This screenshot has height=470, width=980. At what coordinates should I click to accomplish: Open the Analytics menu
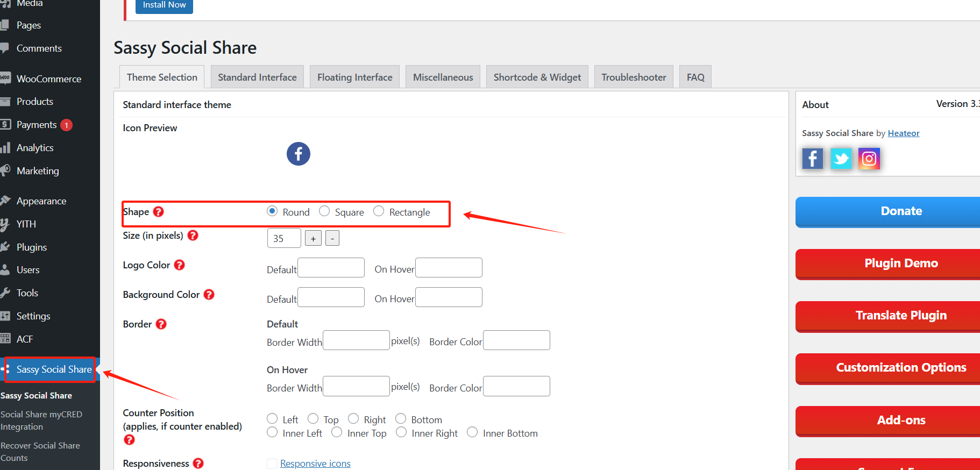(35, 148)
